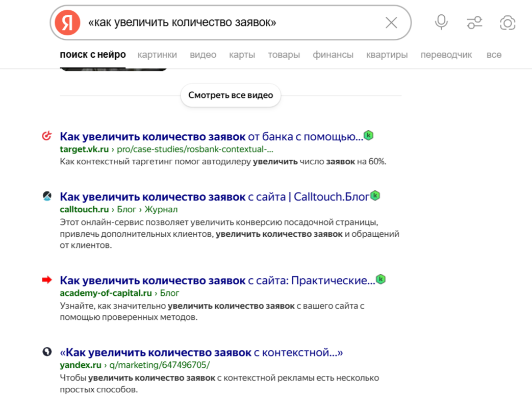
Task: Click green badge beside Calltouch.Блог title
Action: click(x=375, y=196)
